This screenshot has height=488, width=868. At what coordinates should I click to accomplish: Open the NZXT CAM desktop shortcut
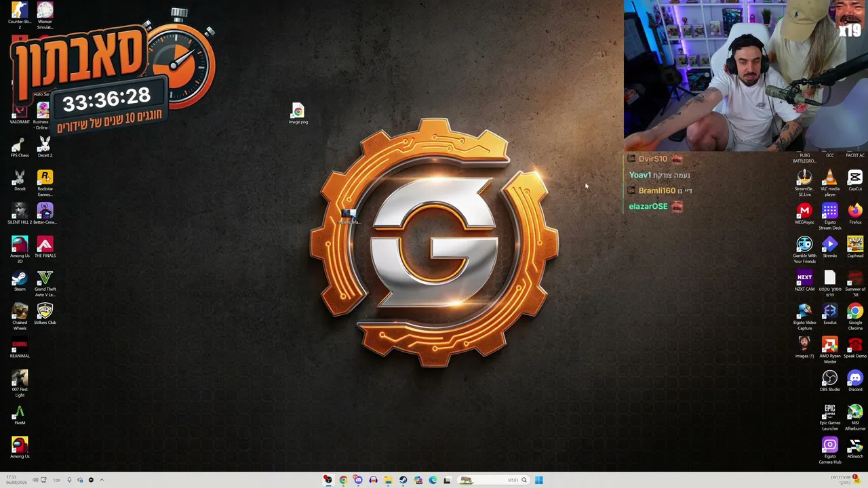[804, 281]
